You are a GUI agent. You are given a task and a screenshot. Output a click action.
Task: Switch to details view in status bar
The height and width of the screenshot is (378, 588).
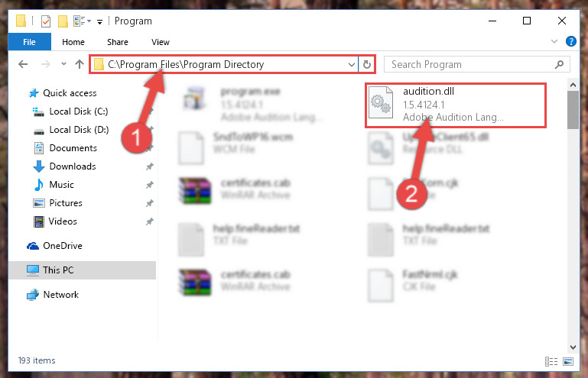551,361
